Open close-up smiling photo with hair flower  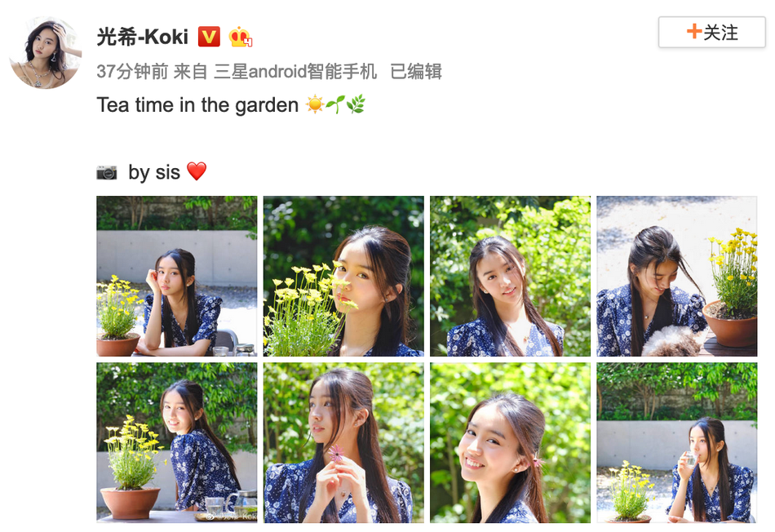pos(510,442)
